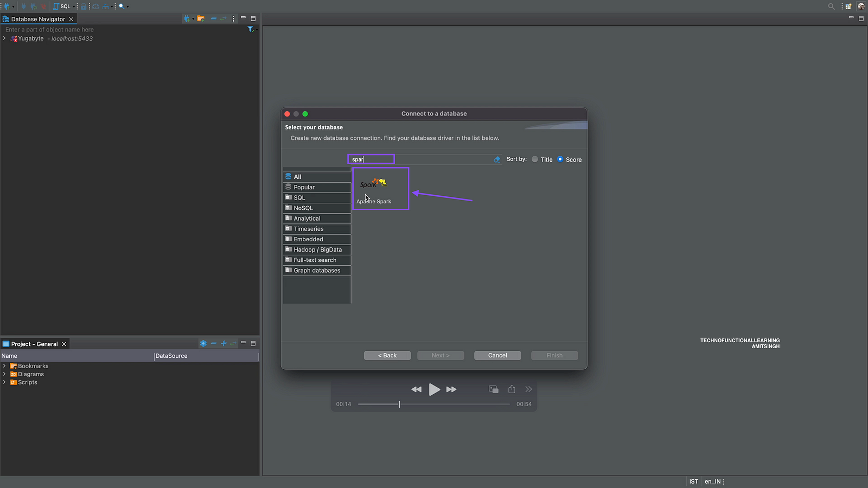Expand the Bookmarks folder
This screenshot has width=868, height=488.
[4, 366]
